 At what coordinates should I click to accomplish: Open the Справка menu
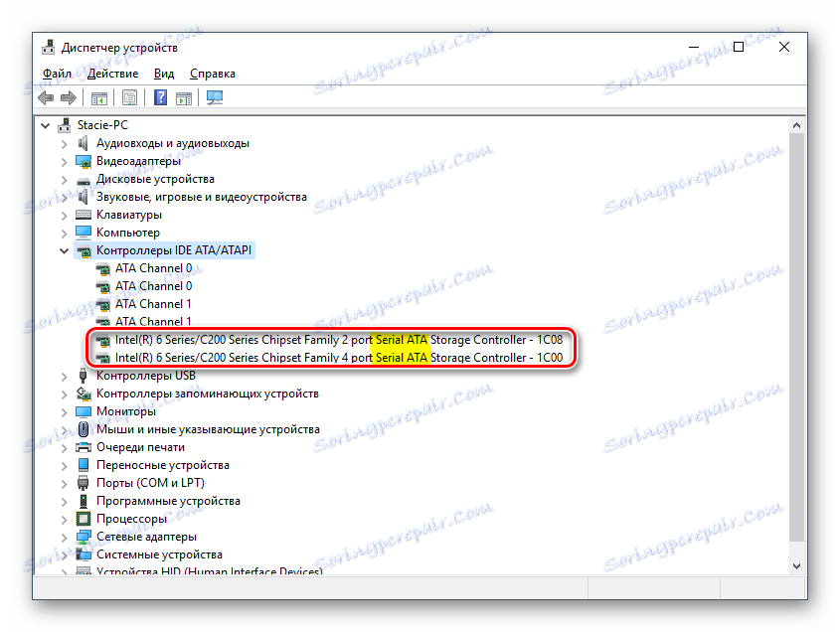click(212, 74)
